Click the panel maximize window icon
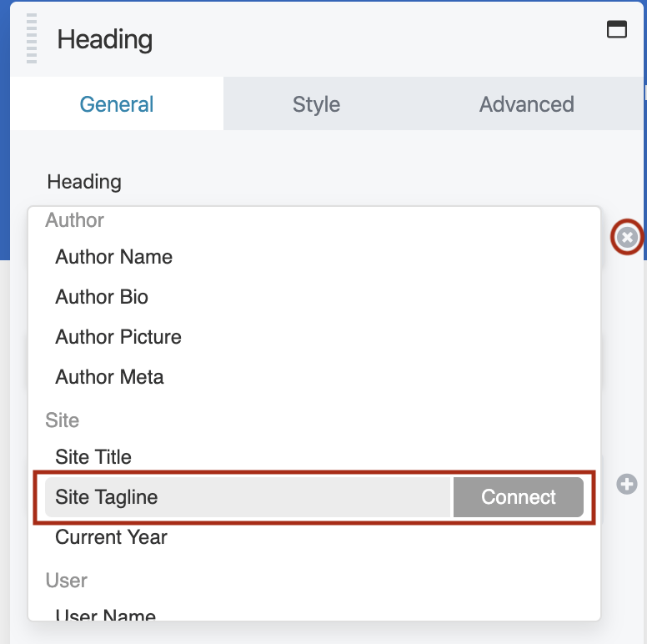Image resolution: width=647 pixels, height=644 pixels. (x=616, y=30)
